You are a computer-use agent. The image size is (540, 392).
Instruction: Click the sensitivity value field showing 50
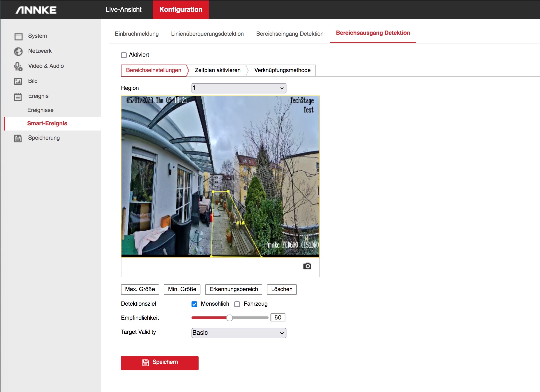278,318
